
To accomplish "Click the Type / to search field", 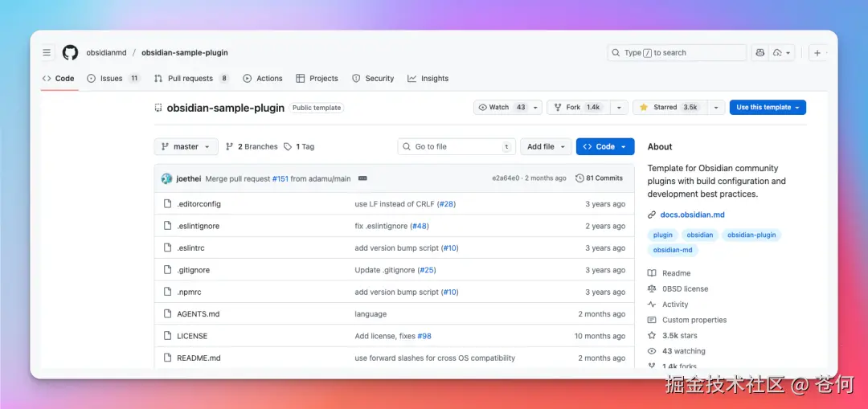I will coord(677,52).
